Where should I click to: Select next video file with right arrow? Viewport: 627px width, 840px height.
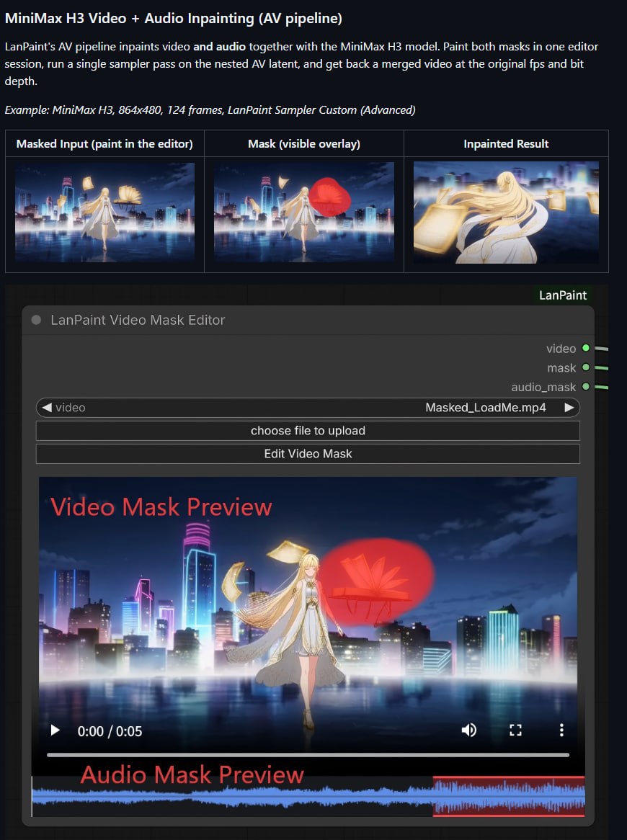[569, 408]
